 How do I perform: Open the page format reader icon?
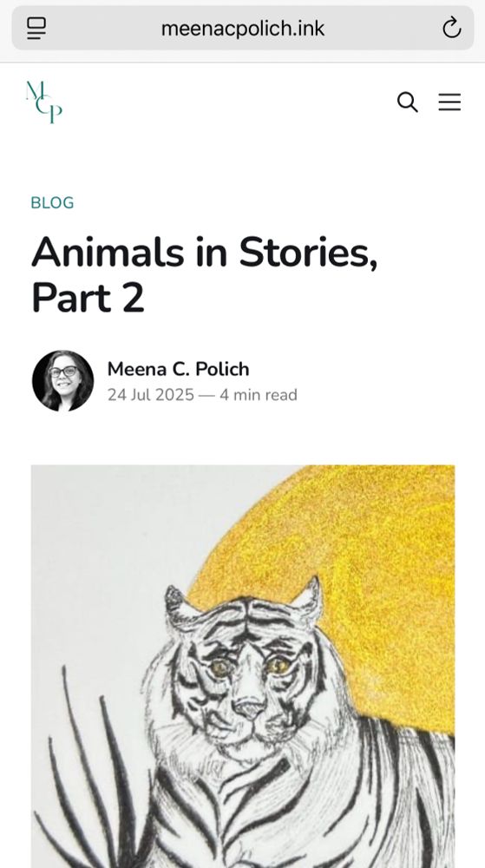coord(36,29)
